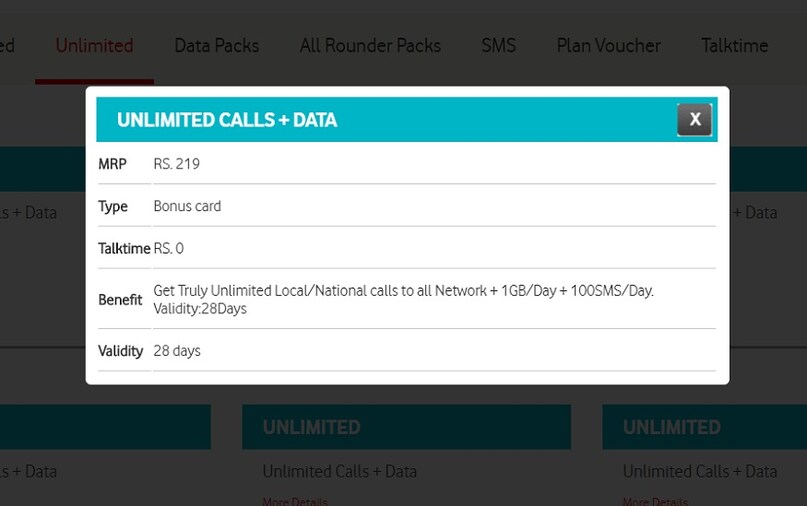The width and height of the screenshot is (807, 506).
Task: Open the Talktime tab
Action: click(734, 46)
